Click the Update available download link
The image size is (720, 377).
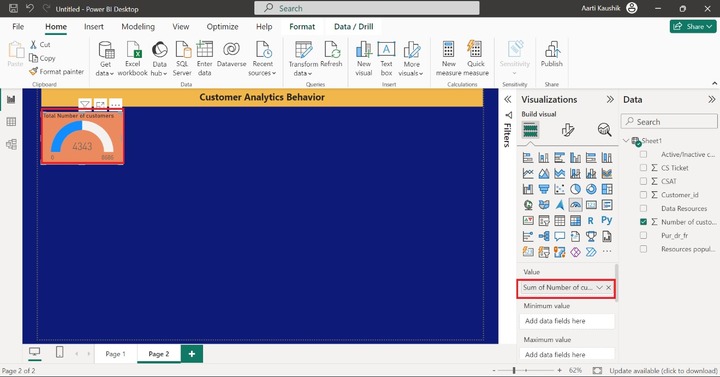tap(663, 371)
